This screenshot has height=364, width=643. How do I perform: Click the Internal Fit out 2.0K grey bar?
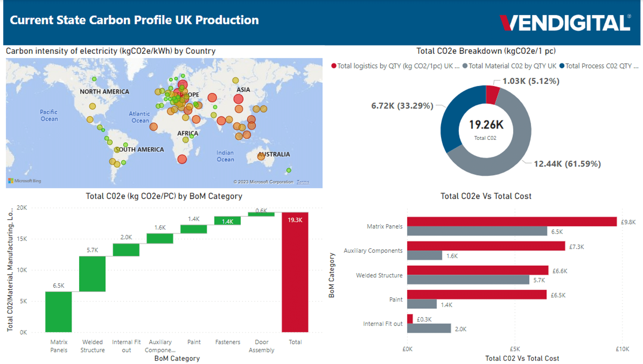point(429,329)
